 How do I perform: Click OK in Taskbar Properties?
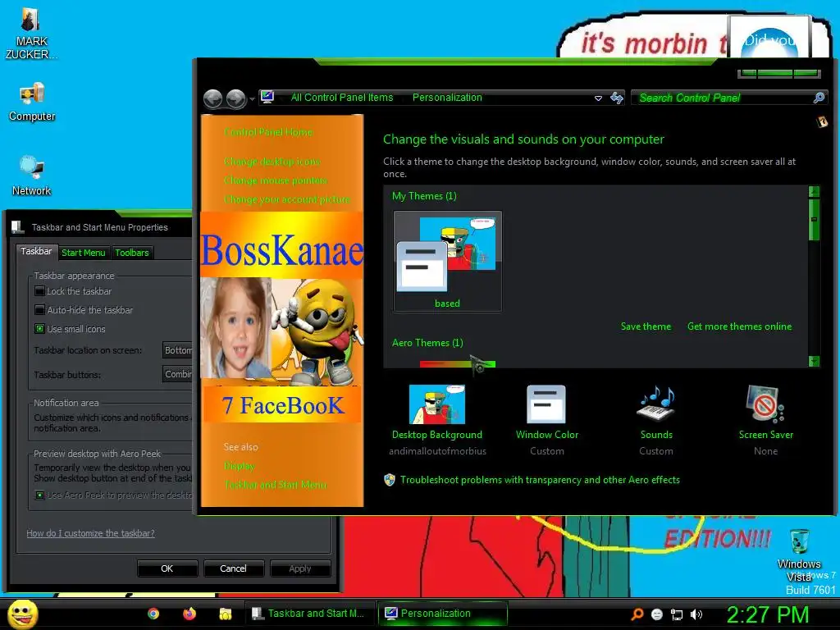click(x=167, y=568)
